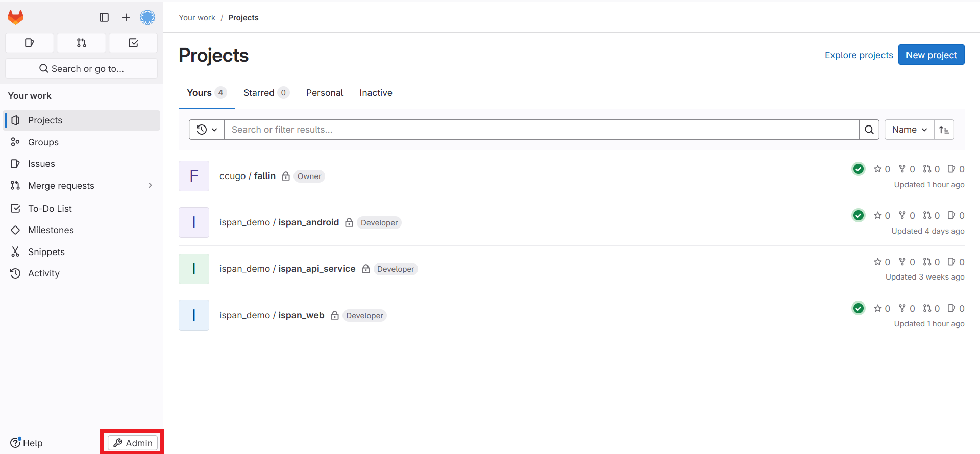Image resolution: width=980 pixels, height=454 pixels.
Task: Toggle sort direction button
Action: point(944,130)
